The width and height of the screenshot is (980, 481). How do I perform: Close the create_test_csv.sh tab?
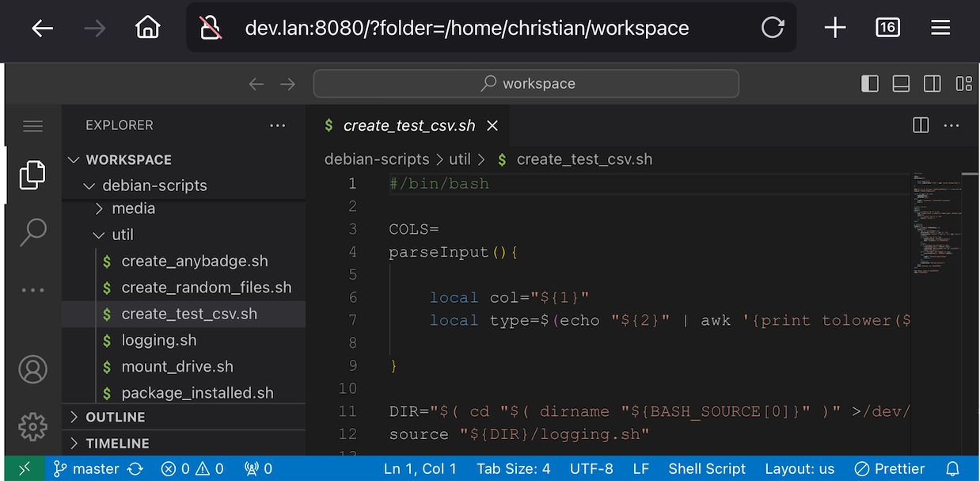[492, 125]
